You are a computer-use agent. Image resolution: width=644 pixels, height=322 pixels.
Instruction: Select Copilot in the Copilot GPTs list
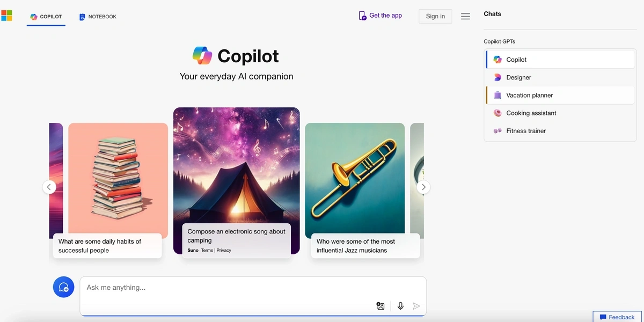(560, 60)
